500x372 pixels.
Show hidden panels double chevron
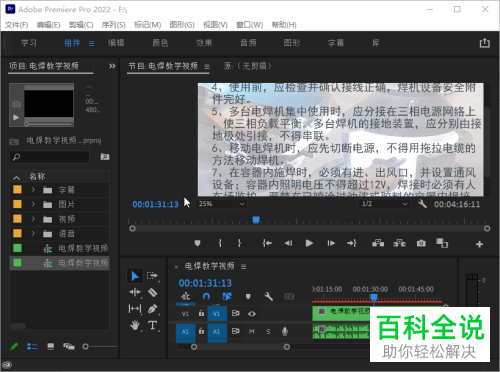coord(112,66)
